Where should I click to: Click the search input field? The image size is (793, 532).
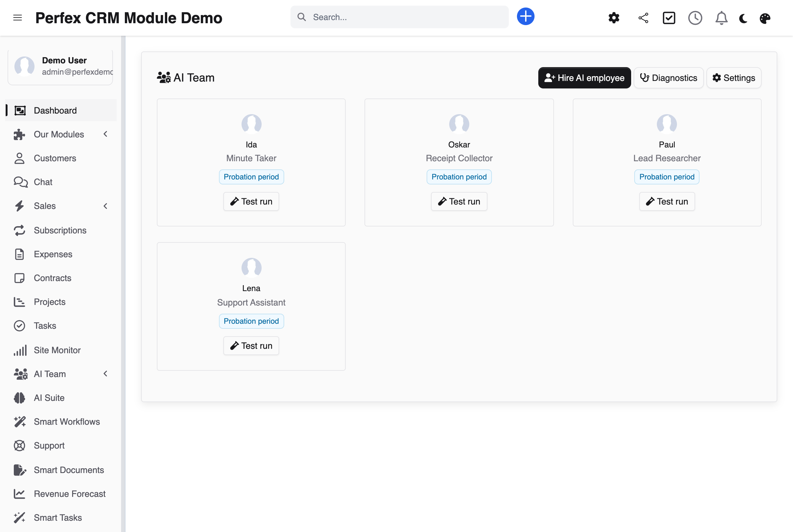click(x=399, y=17)
